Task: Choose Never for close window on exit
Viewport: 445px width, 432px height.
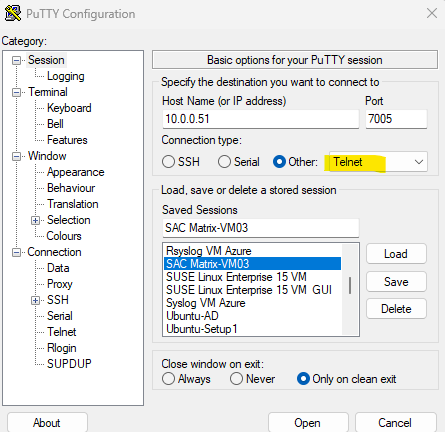Action: pyautogui.click(x=236, y=379)
